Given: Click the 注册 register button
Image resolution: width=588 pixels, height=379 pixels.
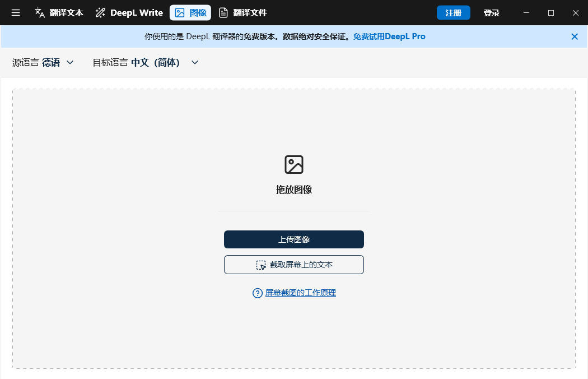Looking at the screenshot, I should (x=453, y=12).
